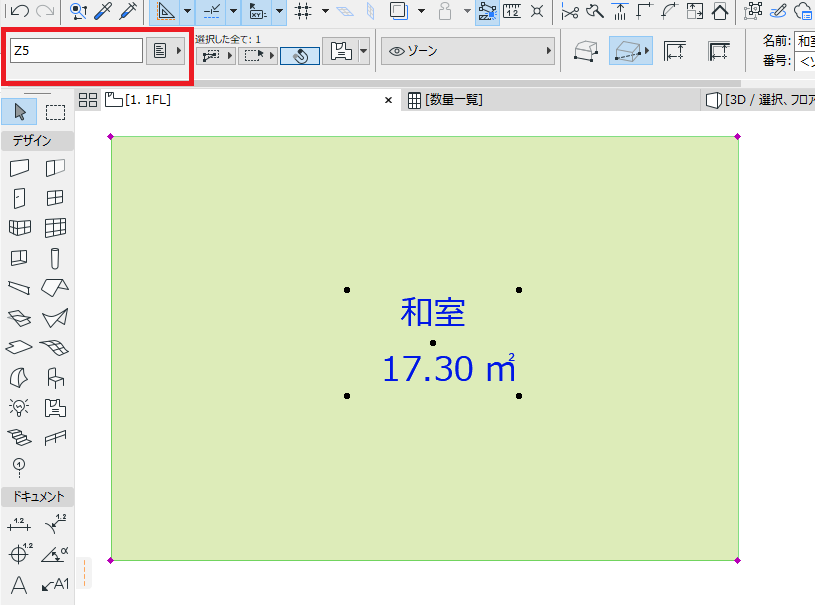The width and height of the screenshot is (815, 605).
Task: Click the Undo arrow icon
Action: (20, 10)
